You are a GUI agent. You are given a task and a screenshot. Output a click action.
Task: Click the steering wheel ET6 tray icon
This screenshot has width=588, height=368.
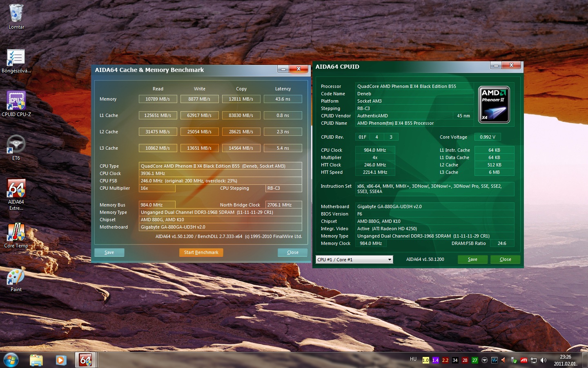point(484,360)
